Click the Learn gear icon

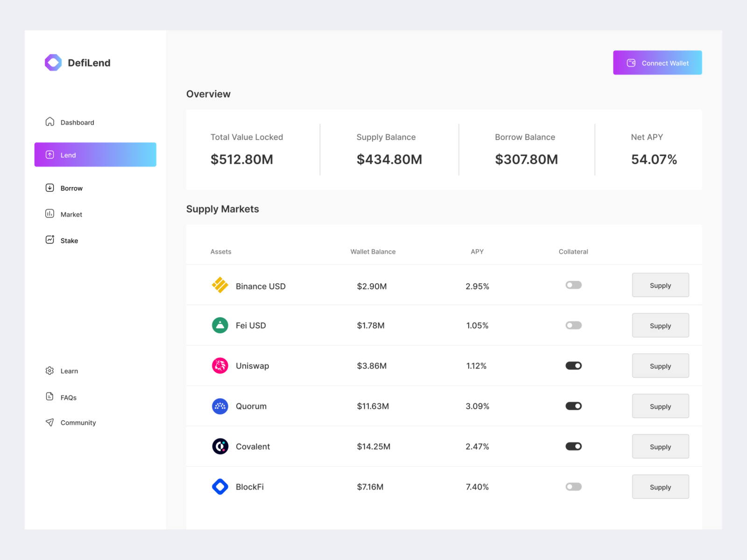coord(49,371)
